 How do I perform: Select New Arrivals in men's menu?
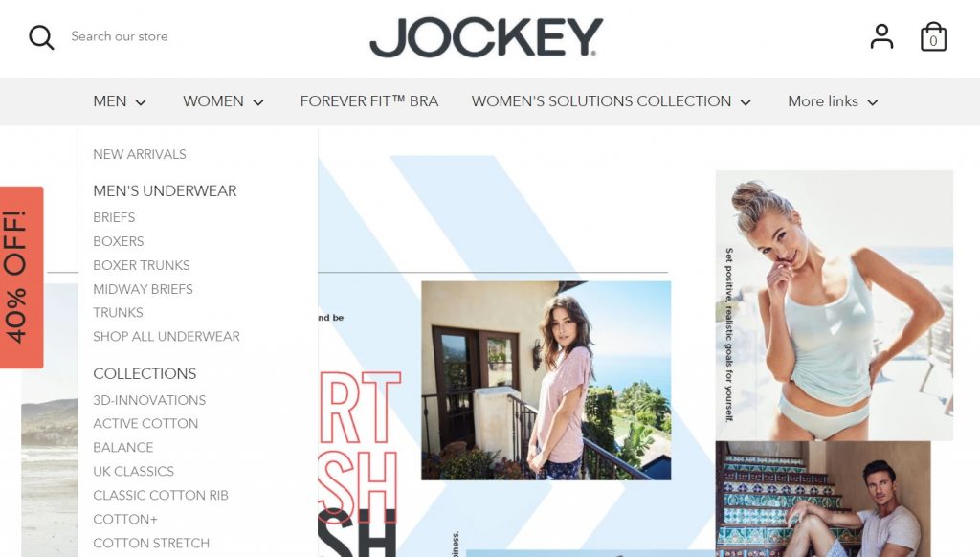click(140, 154)
